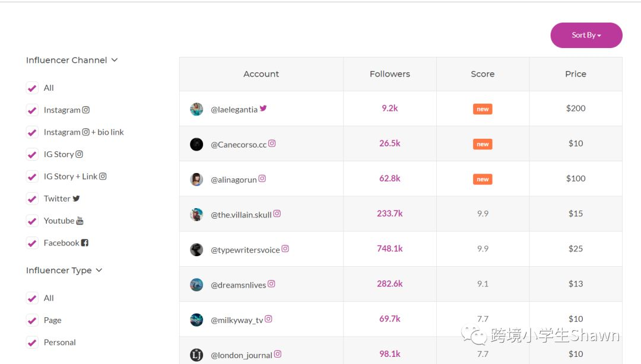Image resolution: width=641 pixels, height=364 pixels.
Task: Click Instagram icon beside IG Story filter
Action: pos(80,154)
